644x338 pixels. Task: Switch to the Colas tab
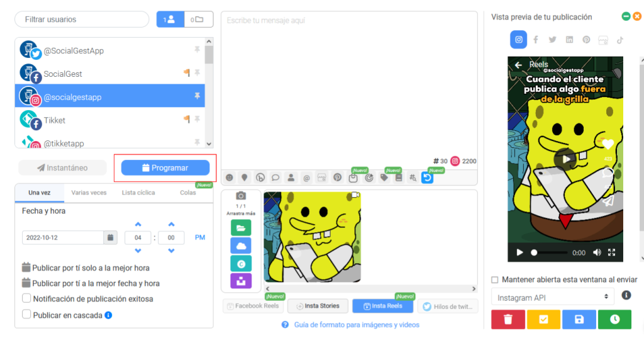188,193
